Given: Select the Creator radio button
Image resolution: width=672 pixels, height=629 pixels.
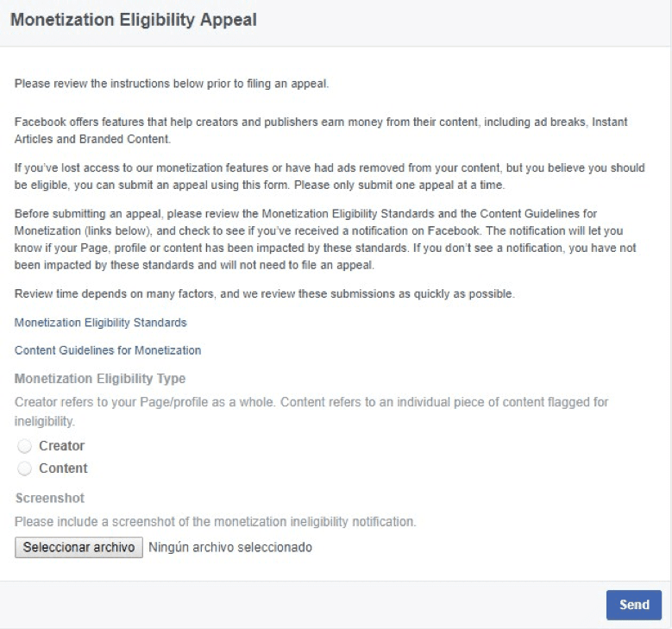Looking at the screenshot, I should [x=24, y=446].
